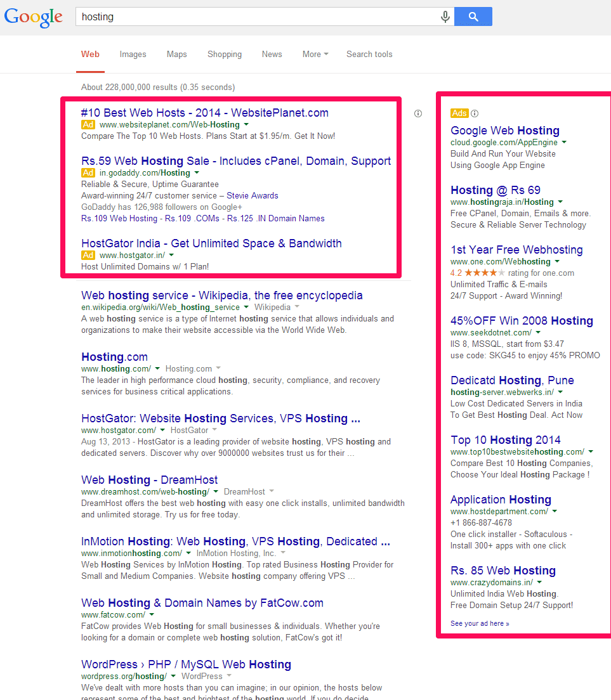
Task: Open 45%OFF Win 2008 Hosting ad
Action: tap(522, 321)
